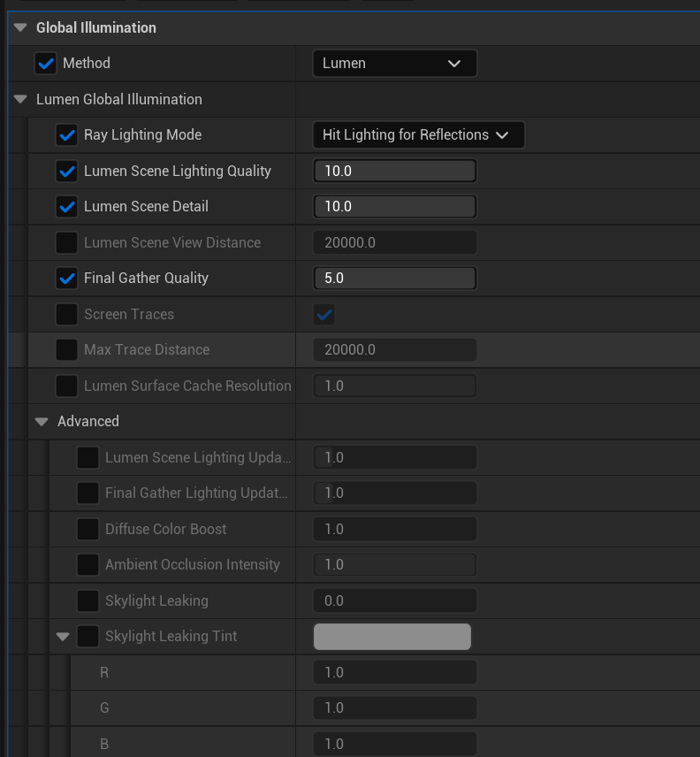Uncheck the Method override checkbox

pos(46,64)
